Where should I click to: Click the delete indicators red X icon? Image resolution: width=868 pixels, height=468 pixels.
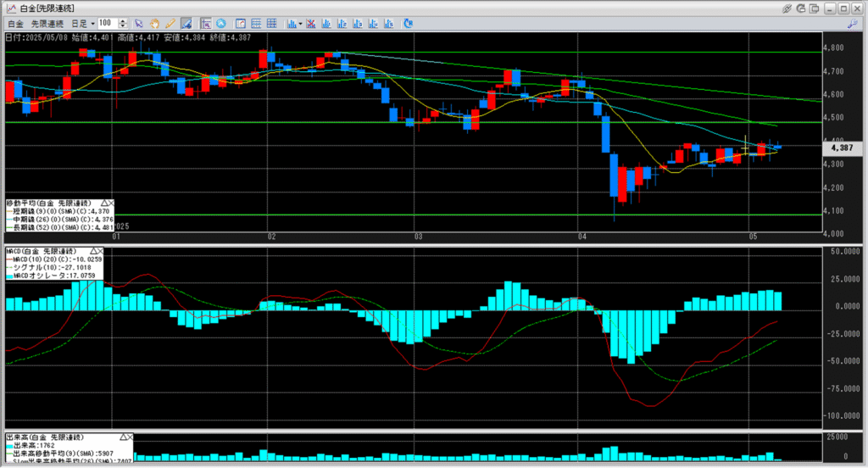pos(311,24)
